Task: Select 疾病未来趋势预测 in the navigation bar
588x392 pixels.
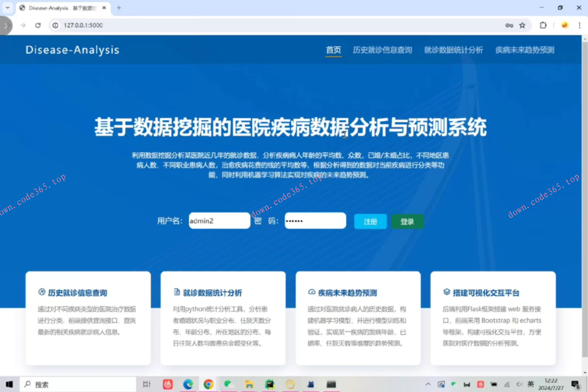Action: coord(525,50)
